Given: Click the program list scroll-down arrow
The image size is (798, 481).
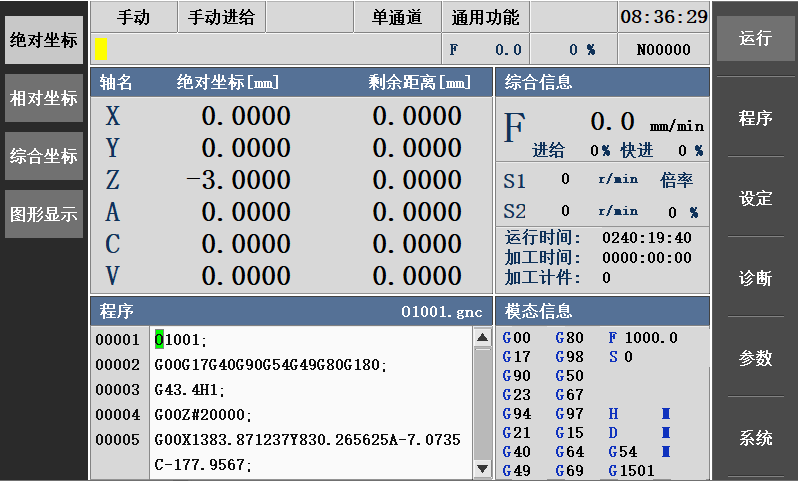Looking at the screenshot, I should pyautogui.click(x=482, y=468).
